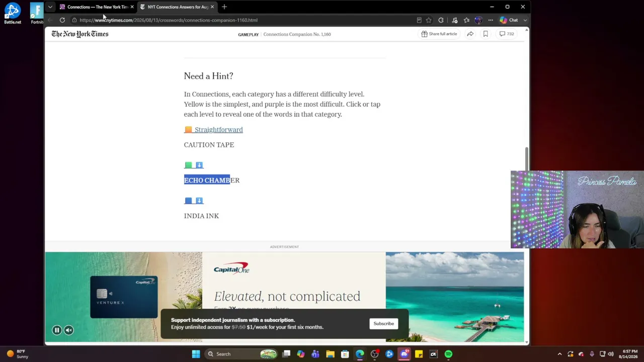Open the weather widget showing 80°F Sunny
The height and width of the screenshot is (362, 644).
(17, 354)
